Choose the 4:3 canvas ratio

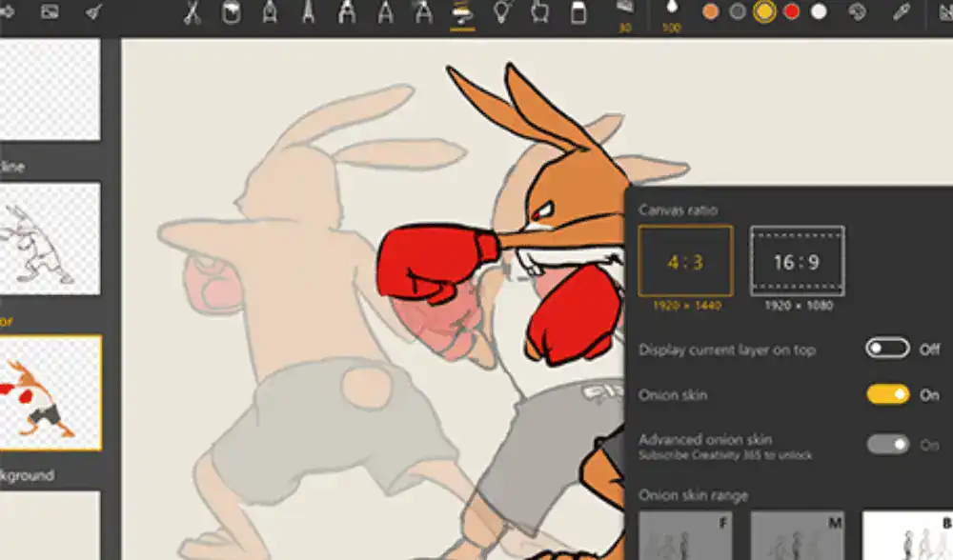click(685, 261)
